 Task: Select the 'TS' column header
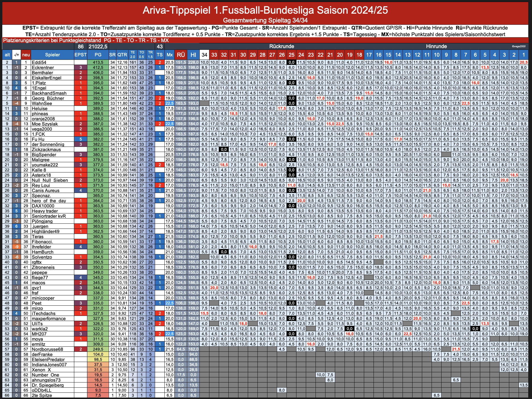click(x=160, y=55)
